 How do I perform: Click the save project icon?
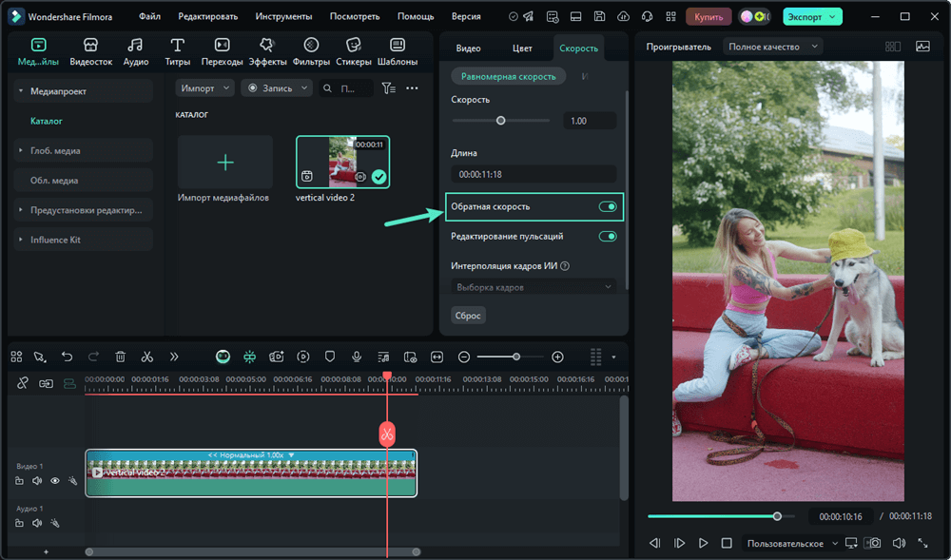tap(599, 17)
